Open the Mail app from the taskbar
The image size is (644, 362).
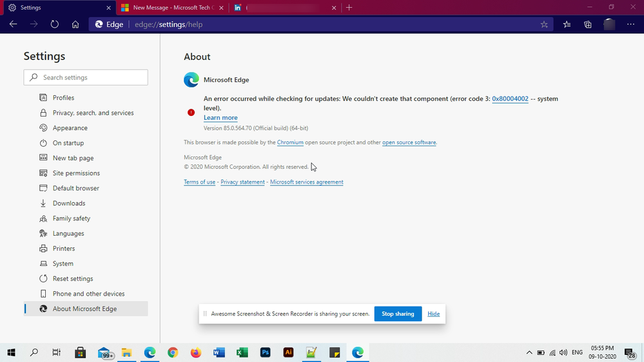pyautogui.click(x=105, y=353)
